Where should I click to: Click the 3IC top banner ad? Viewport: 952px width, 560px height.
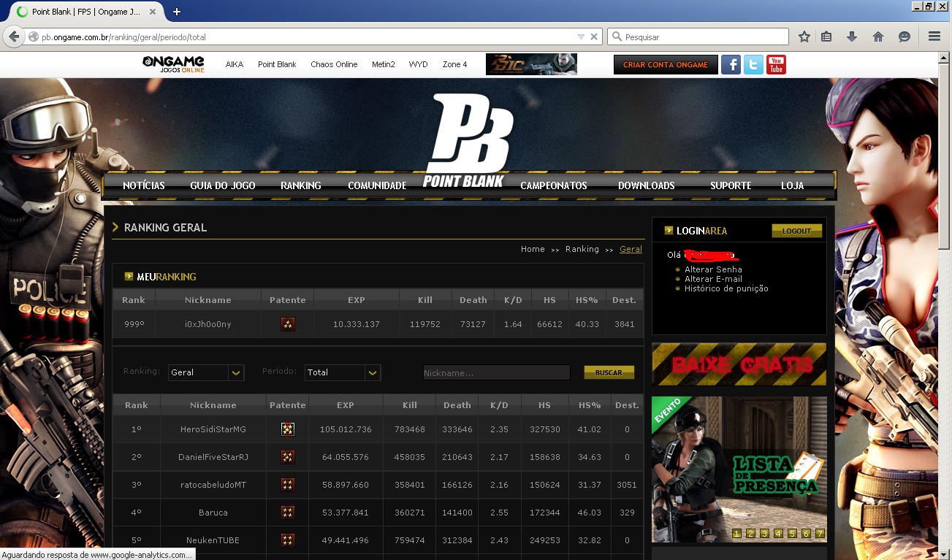pos(531,64)
